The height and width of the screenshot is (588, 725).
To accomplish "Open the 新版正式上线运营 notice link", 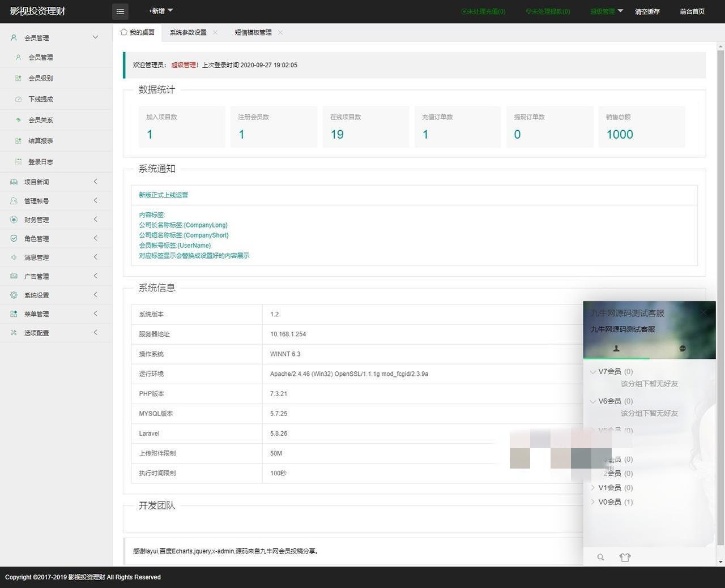I will click(163, 195).
